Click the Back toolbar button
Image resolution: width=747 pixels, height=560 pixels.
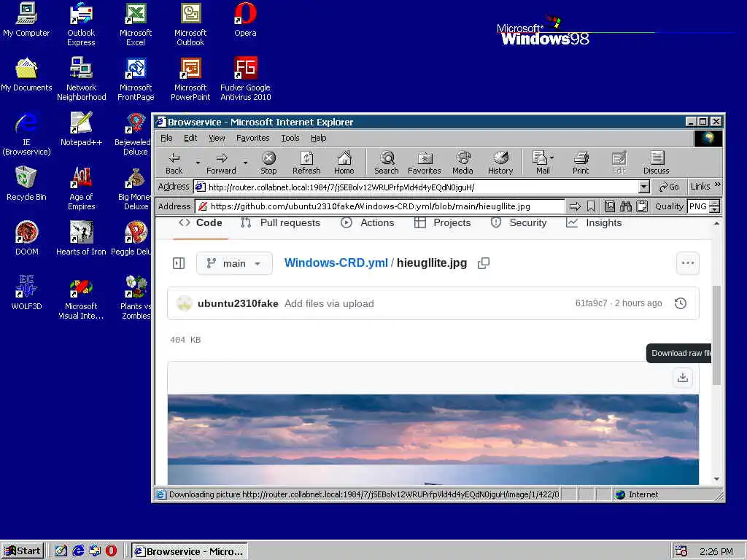pos(174,163)
